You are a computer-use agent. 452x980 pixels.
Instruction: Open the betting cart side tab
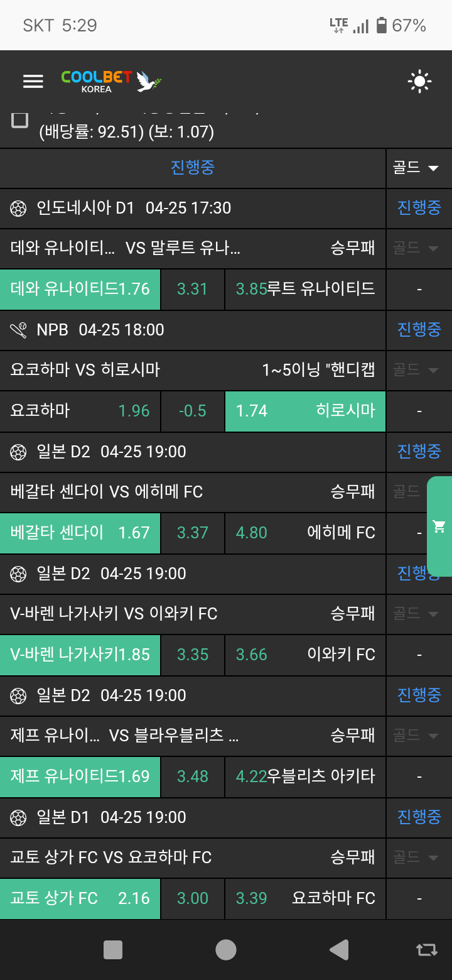click(x=439, y=526)
